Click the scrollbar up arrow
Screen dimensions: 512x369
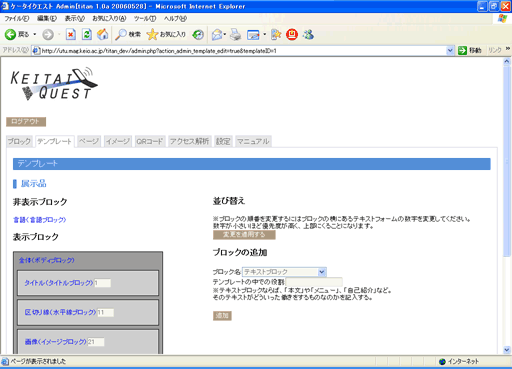tap(507, 61)
